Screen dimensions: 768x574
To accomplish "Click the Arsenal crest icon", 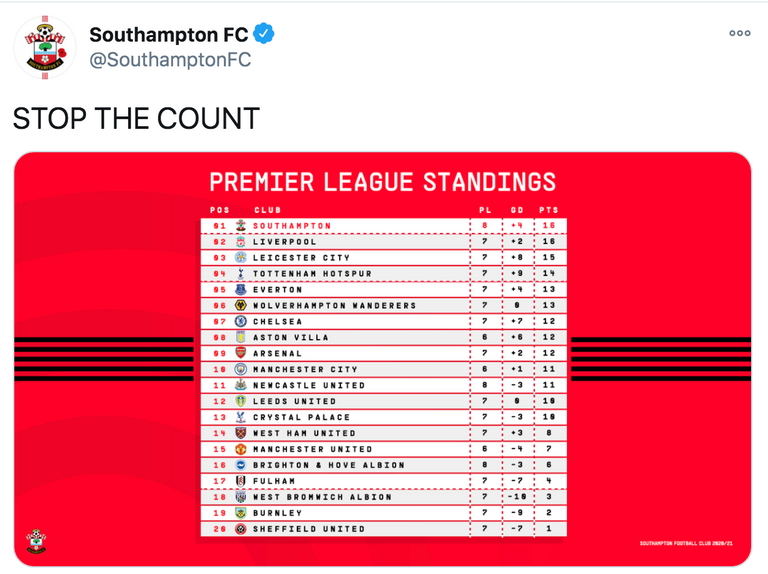I will [240, 354].
